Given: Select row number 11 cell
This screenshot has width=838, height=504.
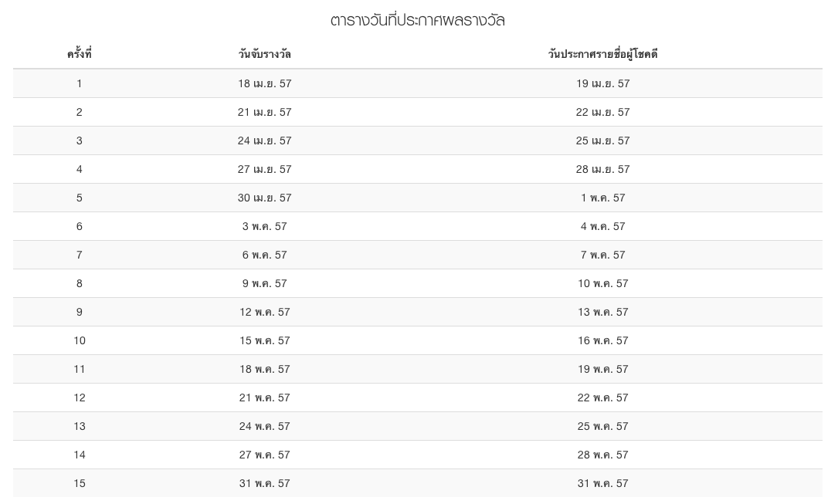Looking at the screenshot, I should 79,369.
